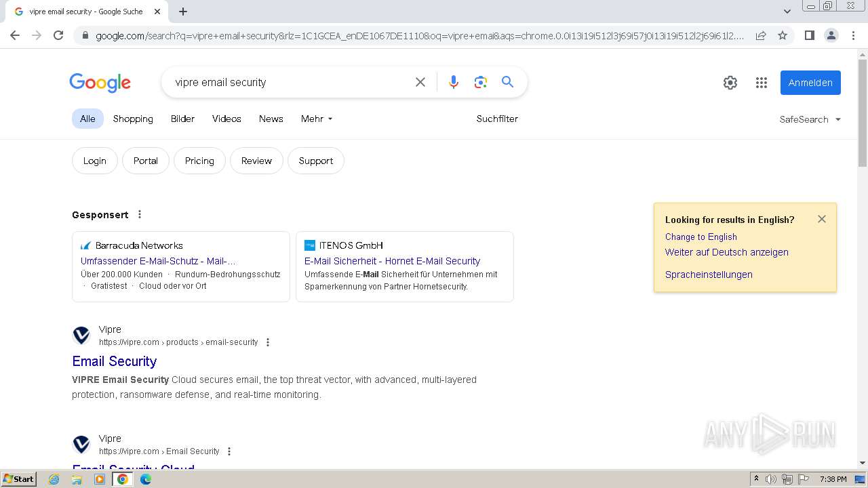
Task: Open Google quick settings gear
Action: point(730,83)
